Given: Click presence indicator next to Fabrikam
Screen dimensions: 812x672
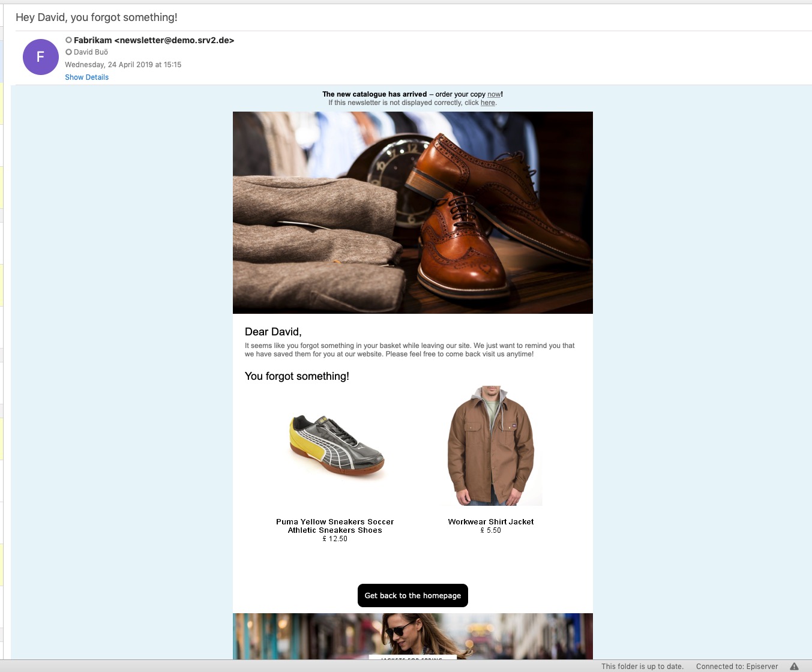Looking at the screenshot, I should tap(68, 40).
